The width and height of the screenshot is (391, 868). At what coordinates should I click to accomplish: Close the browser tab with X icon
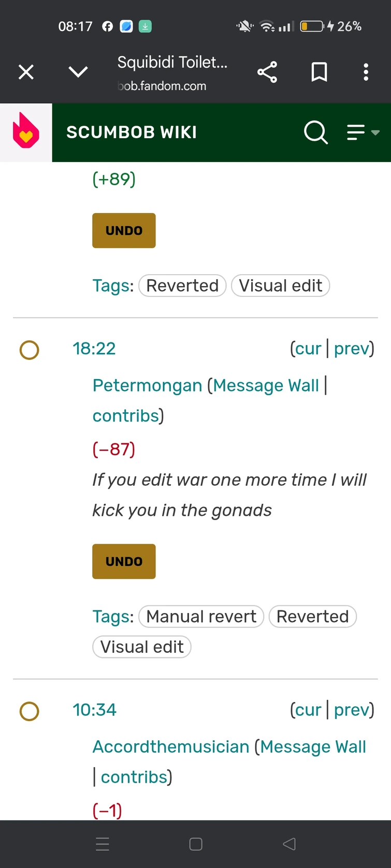point(26,72)
